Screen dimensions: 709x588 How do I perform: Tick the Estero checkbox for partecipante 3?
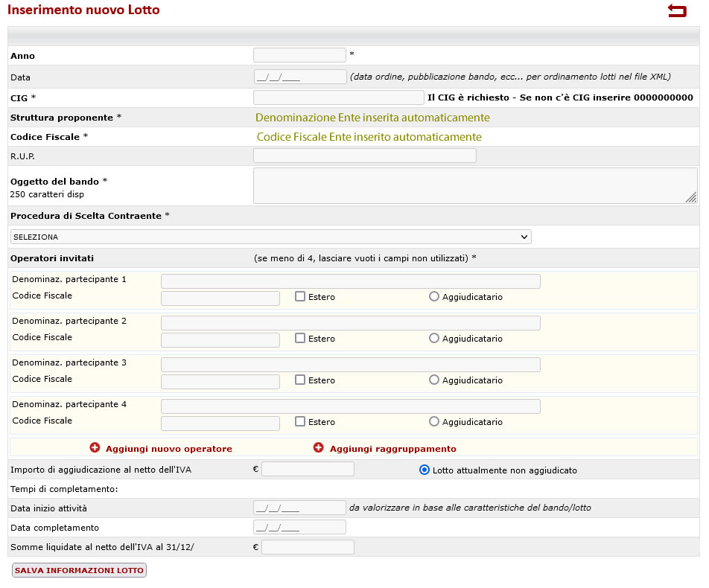[300, 380]
